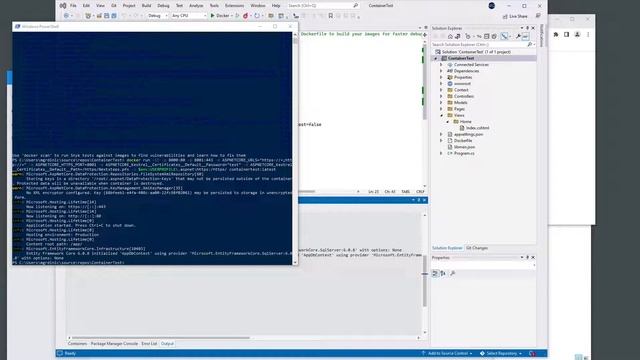640x360 pixels.
Task: Expand the Pages folder
Action: coord(441,109)
